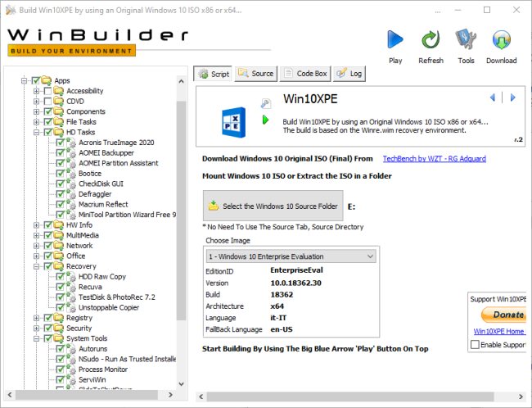The width and height of the screenshot is (532, 408).
Task: Click the green Refresh icon
Action: coord(431,39)
